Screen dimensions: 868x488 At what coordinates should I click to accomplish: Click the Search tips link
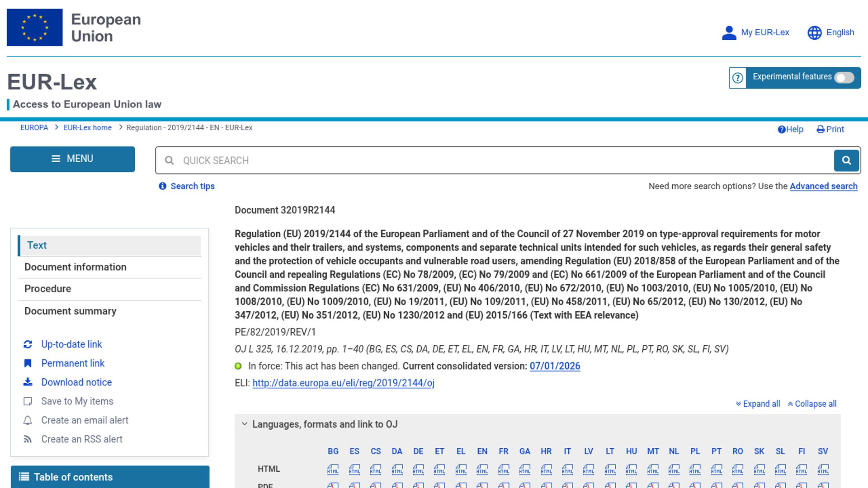(x=193, y=186)
